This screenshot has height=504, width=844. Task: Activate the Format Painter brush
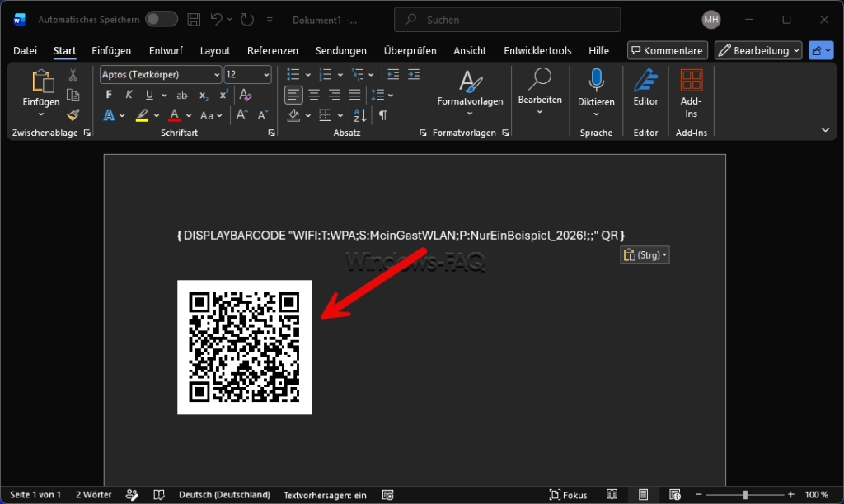[73, 115]
